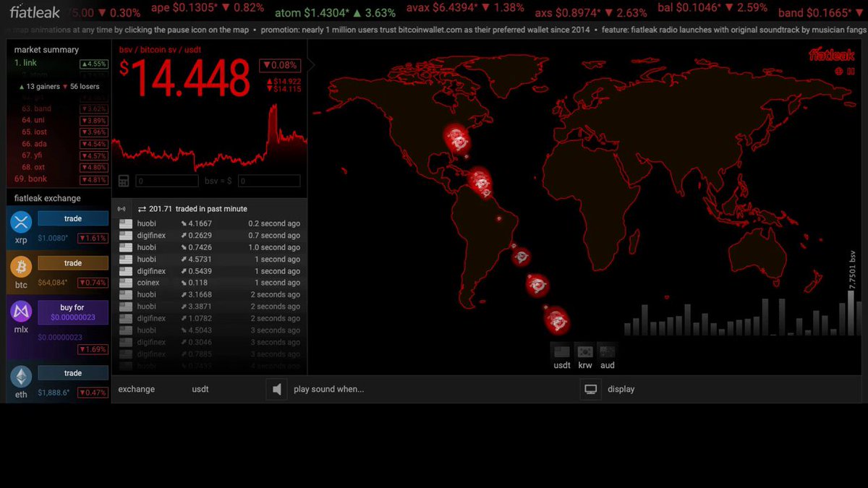Image resolution: width=868 pixels, height=488 pixels.
Task: Open the exchange filter option
Action: coord(137,389)
